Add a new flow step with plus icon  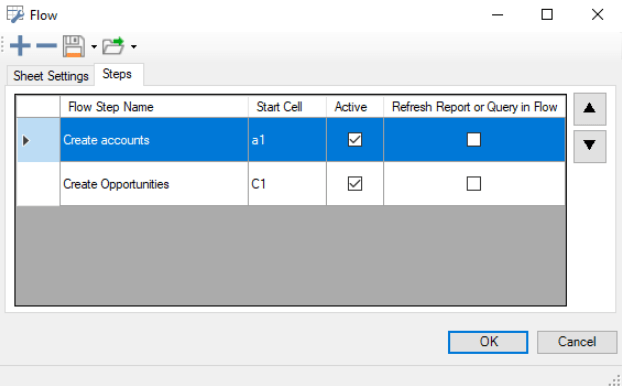(20, 46)
